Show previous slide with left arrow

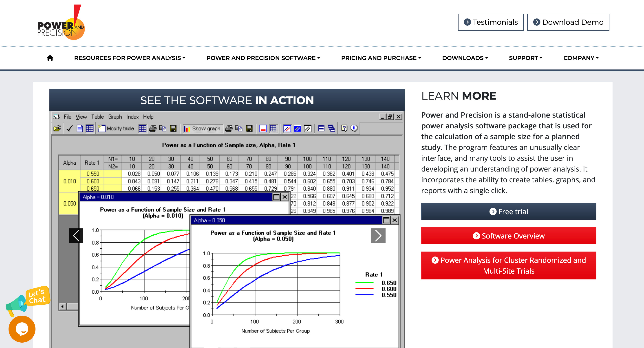(x=76, y=236)
